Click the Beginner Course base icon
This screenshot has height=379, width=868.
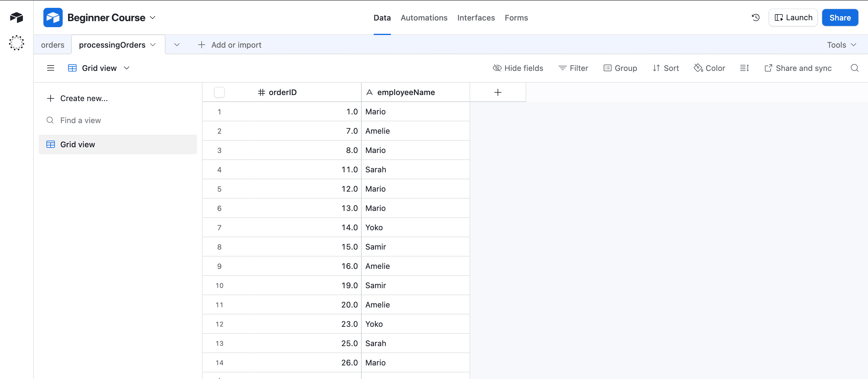click(x=53, y=18)
